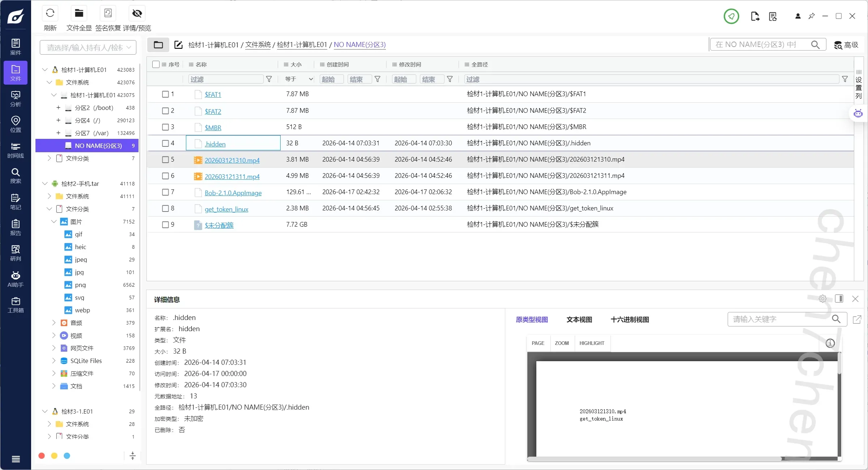Viewport: 868px width, 470px height.
Task: Check the box for 202603121311.mp4 row
Action: click(x=165, y=176)
